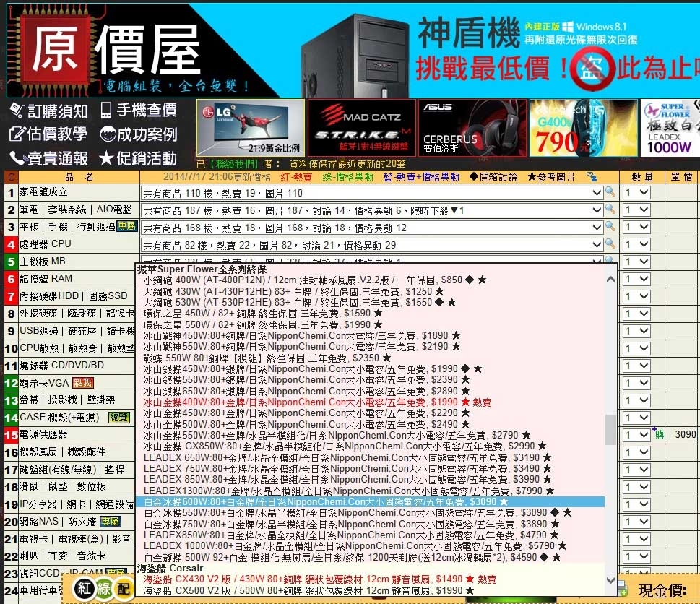Open quantity dropdown for 記憶體 RAM row
The height and width of the screenshot is (604, 700).
click(636, 279)
